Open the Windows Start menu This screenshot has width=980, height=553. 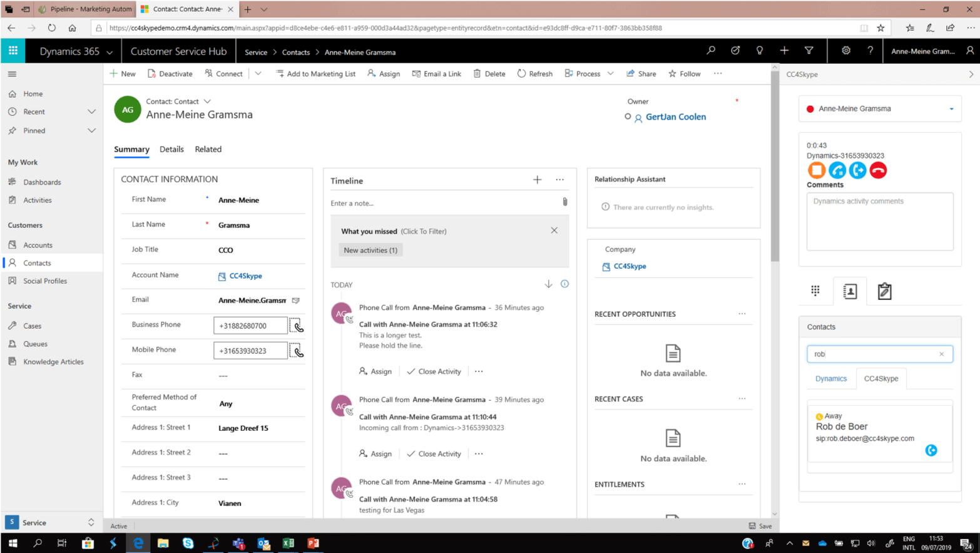pos(13,543)
